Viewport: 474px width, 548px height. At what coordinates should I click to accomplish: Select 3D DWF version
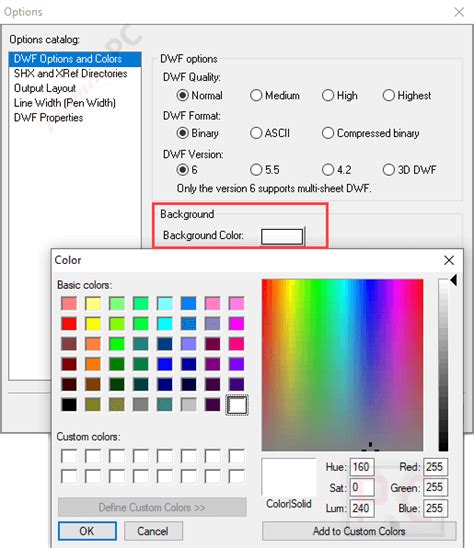coord(409,170)
